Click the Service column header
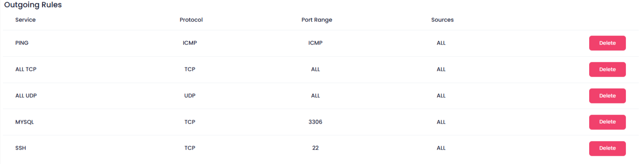644x164 pixels. (25, 20)
